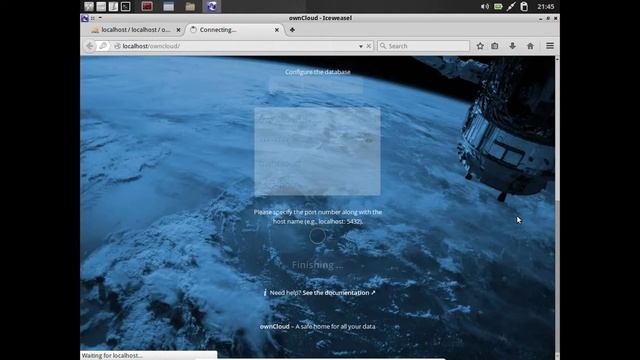Switch to the localhost phpMyAdmin tab
The image size is (640, 360).
click(x=136, y=30)
